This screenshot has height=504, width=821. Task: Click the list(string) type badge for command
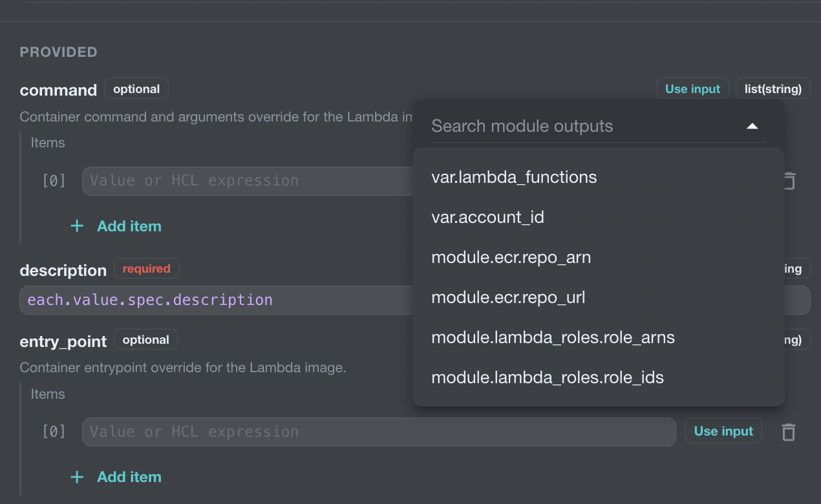coord(773,89)
